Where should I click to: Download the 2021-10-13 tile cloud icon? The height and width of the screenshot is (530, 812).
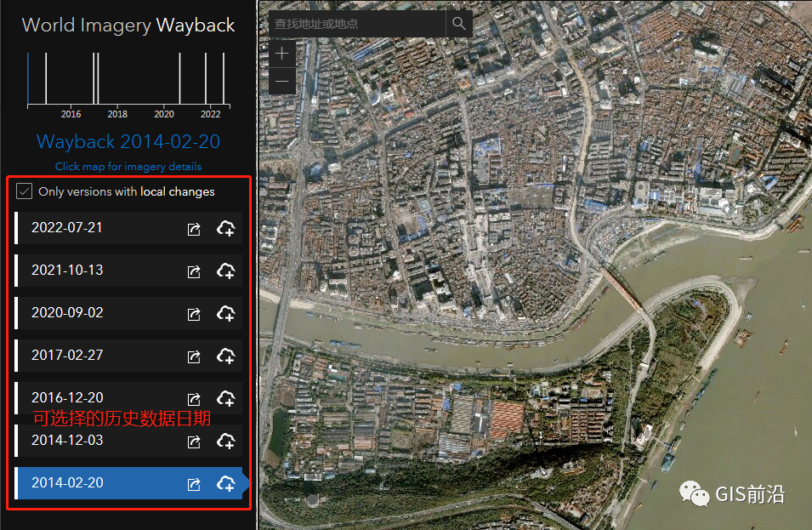226,271
